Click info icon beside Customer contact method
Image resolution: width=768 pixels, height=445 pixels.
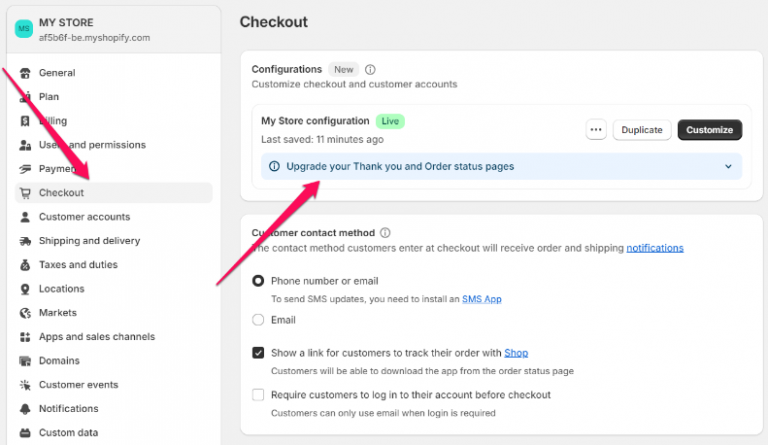click(x=385, y=233)
